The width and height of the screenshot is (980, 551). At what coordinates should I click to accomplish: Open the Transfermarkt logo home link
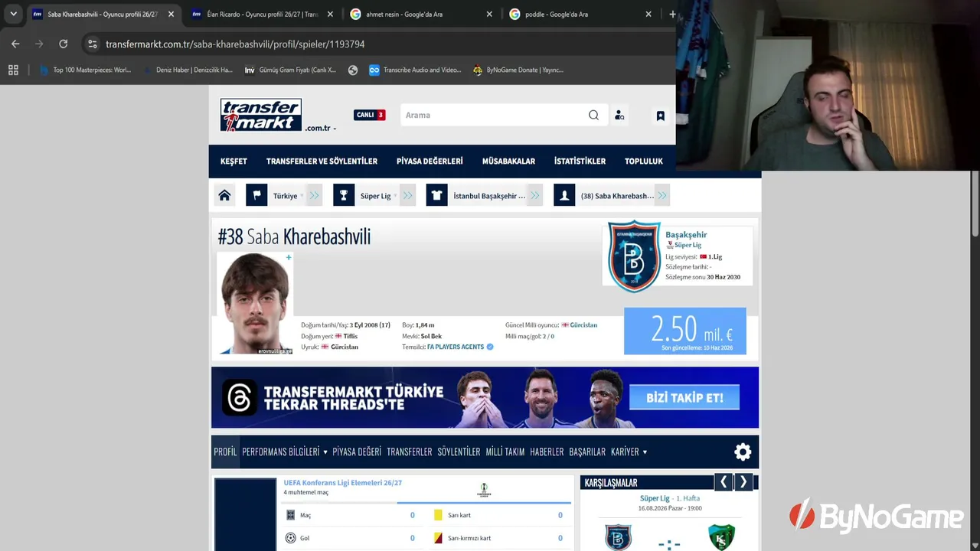tap(261, 115)
